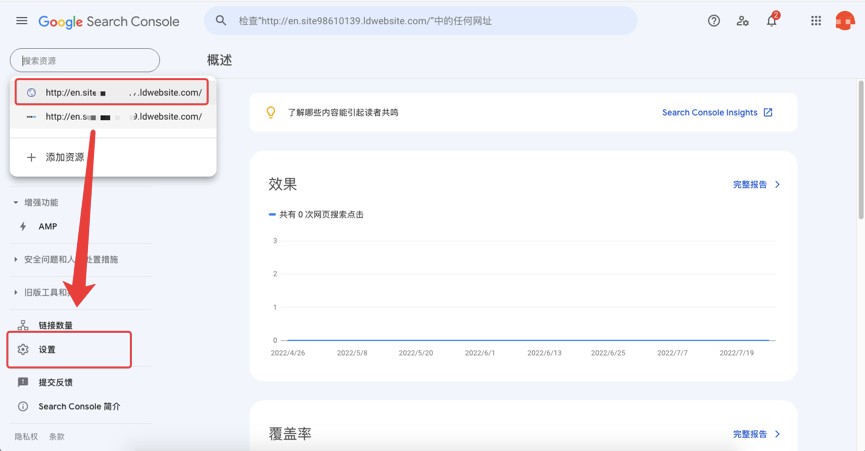
Task: Select the second http://en.s property entry
Action: click(x=113, y=117)
